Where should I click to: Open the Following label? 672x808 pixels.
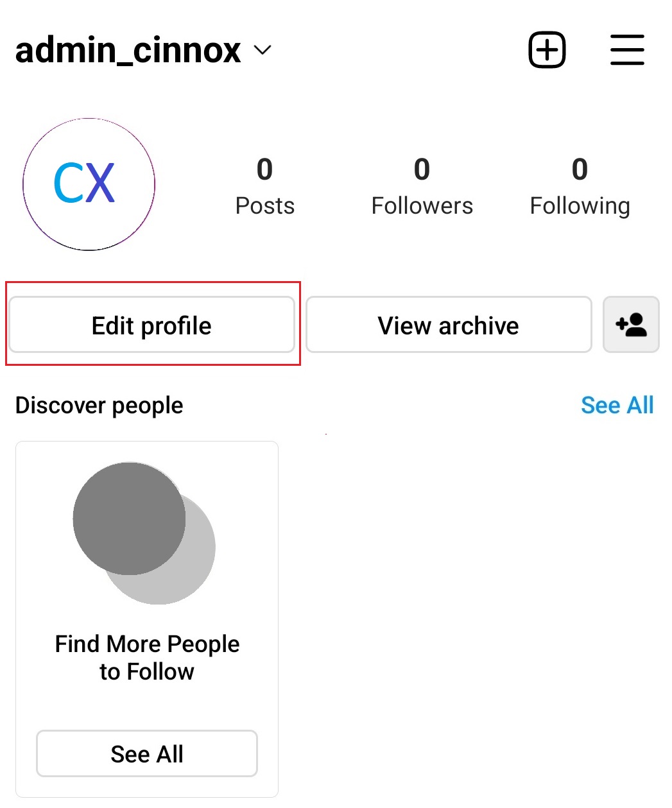point(580,206)
